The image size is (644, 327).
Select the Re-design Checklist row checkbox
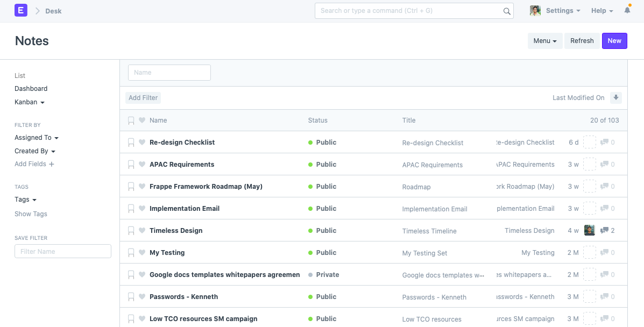131,143
